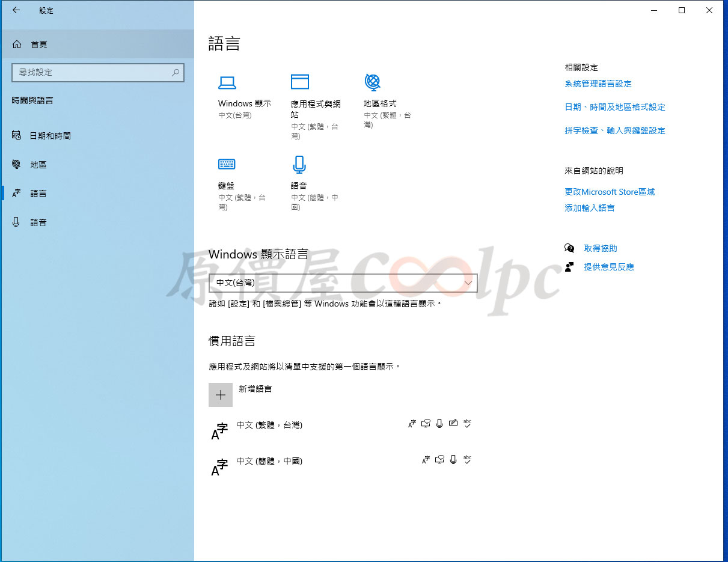Click the Windows 顯示 laptop icon
This screenshot has height=562, width=728.
(227, 83)
